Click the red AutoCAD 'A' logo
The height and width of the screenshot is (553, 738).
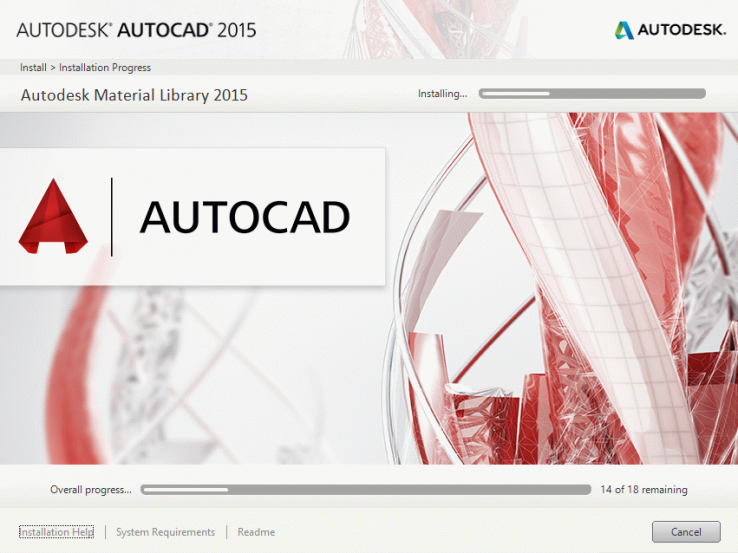point(53,216)
